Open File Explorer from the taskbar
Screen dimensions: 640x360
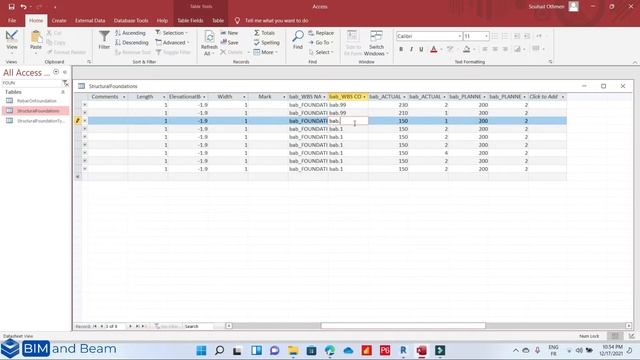point(293,350)
